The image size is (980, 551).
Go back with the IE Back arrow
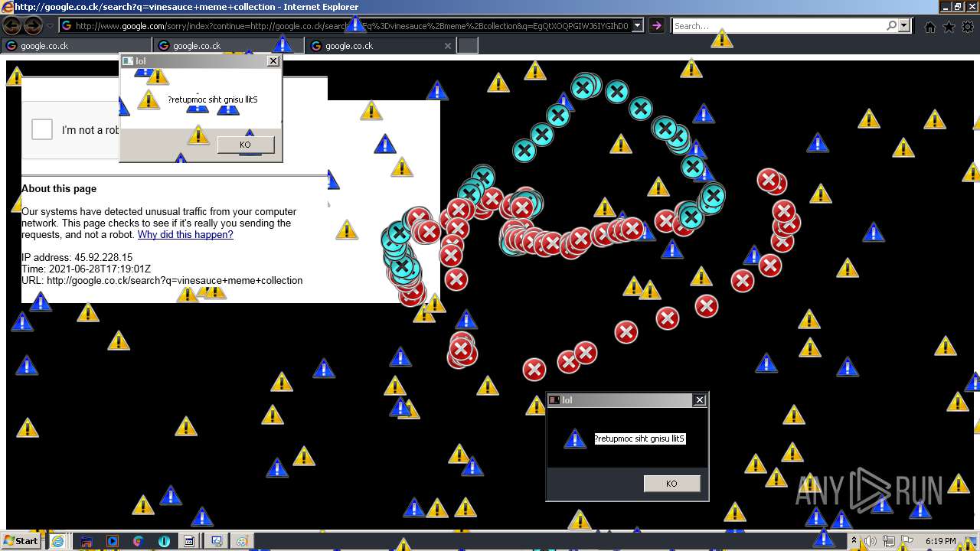[11, 25]
